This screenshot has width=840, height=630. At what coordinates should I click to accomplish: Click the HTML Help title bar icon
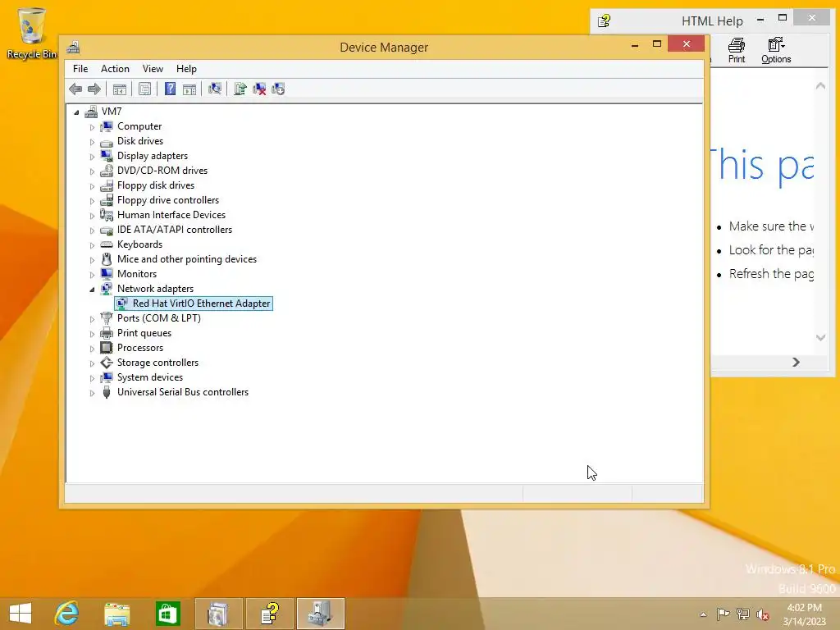click(605, 21)
